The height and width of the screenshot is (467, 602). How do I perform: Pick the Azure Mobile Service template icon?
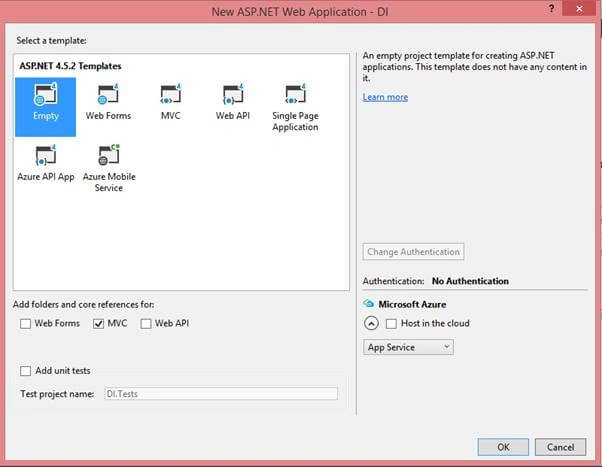pos(109,155)
